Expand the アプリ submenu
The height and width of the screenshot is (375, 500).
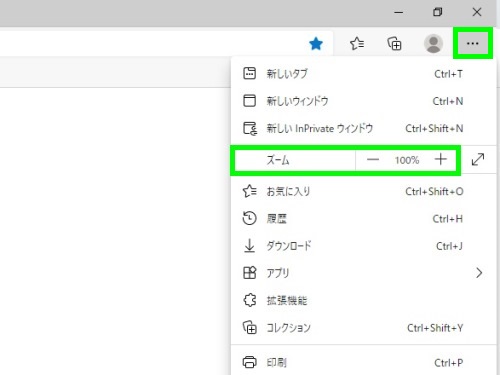coord(363,273)
